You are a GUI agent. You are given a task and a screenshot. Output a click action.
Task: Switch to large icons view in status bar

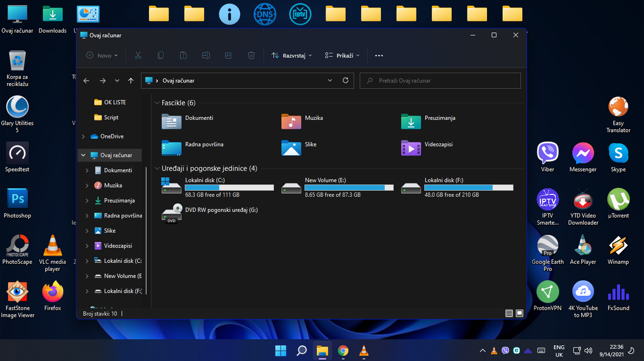tap(519, 313)
